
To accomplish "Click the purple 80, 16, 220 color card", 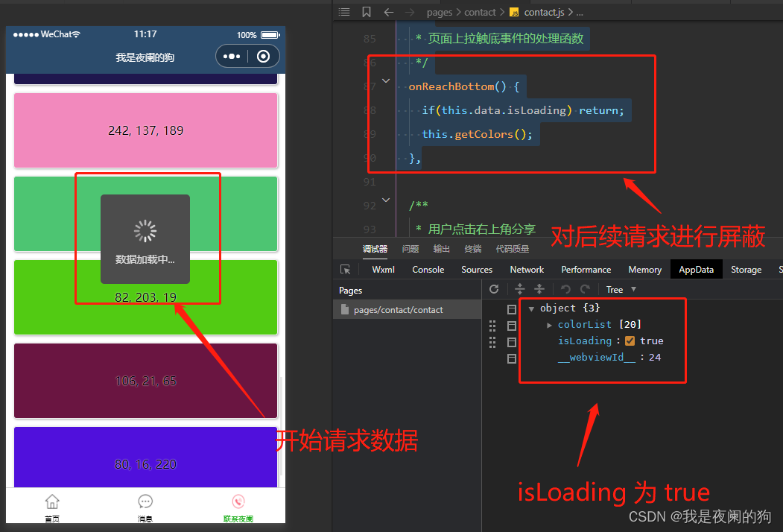I will [x=145, y=457].
